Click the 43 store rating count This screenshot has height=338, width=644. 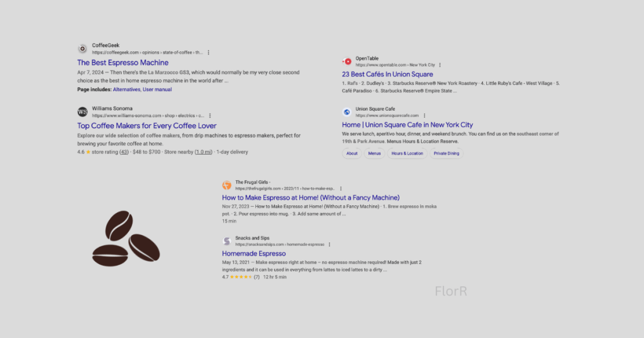point(124,152)
